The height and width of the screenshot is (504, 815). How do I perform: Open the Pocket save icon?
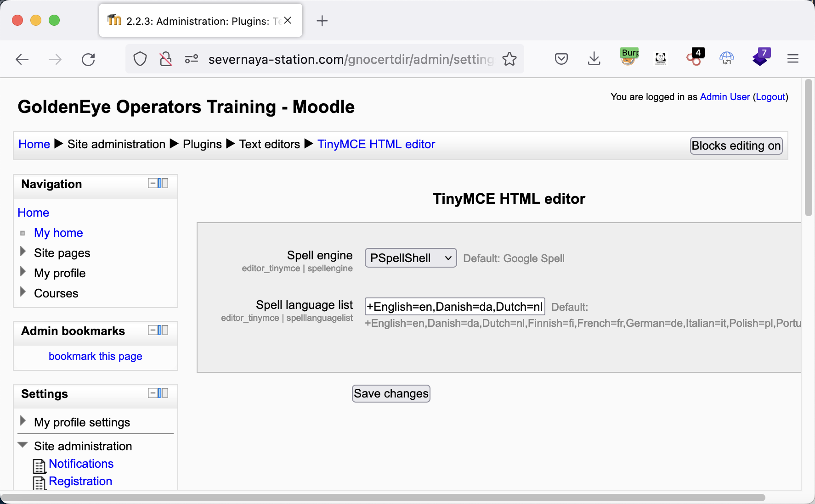561,59
